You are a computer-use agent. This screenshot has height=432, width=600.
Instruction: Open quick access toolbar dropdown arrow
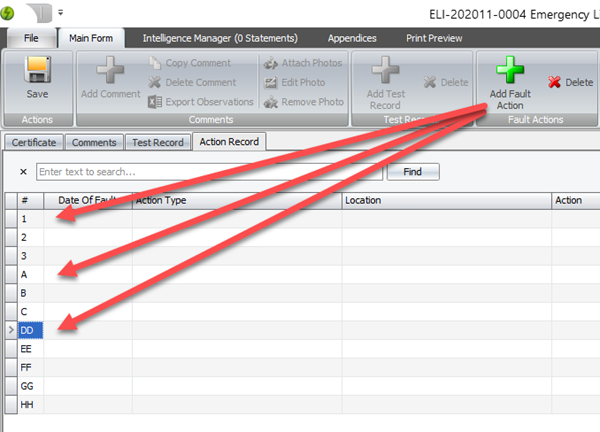pos(60,12)
